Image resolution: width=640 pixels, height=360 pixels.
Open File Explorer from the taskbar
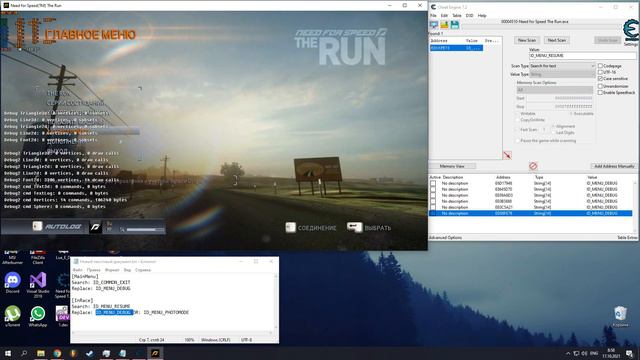pos(40,353)
